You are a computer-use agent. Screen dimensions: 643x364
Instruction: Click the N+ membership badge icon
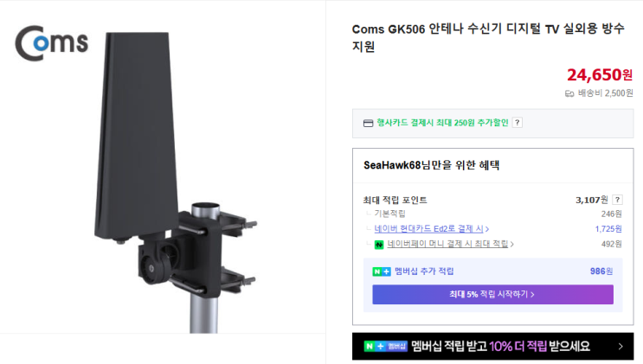382,271
